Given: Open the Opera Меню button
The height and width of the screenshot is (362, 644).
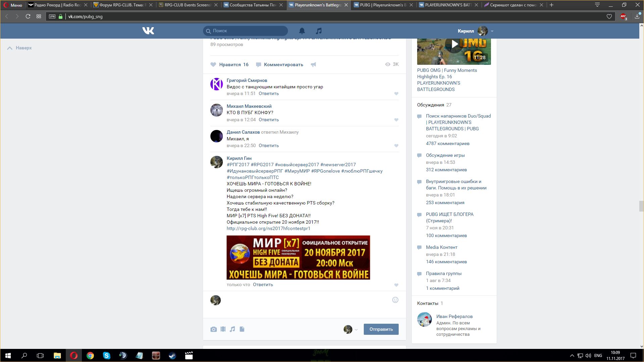Looking at the screenshot, I should (x=13, y=5).
